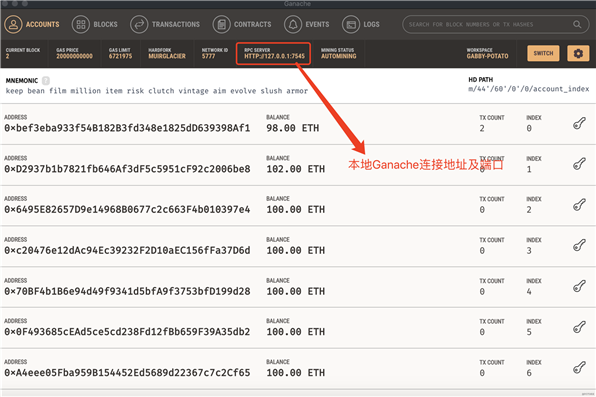This screenshot has width=596, height=397.
Task: Show keys for account index 6
Action: [x=579, y=368]
